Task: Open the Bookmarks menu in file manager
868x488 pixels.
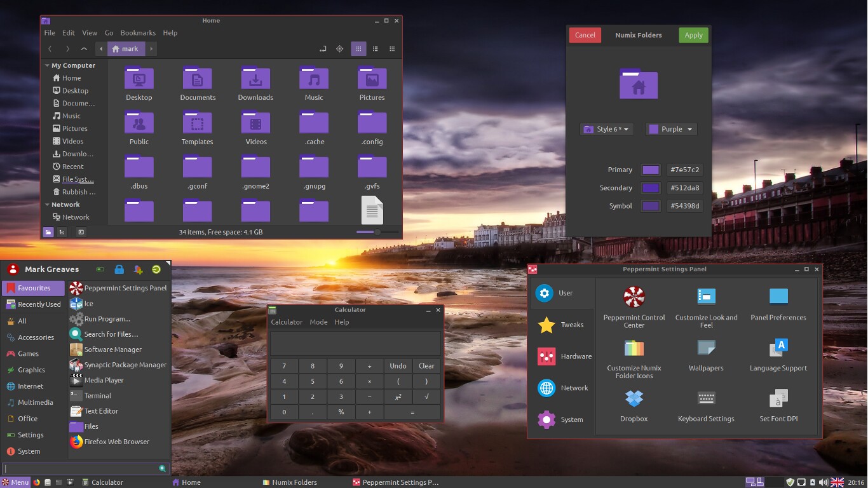Action: pos(138,33)
